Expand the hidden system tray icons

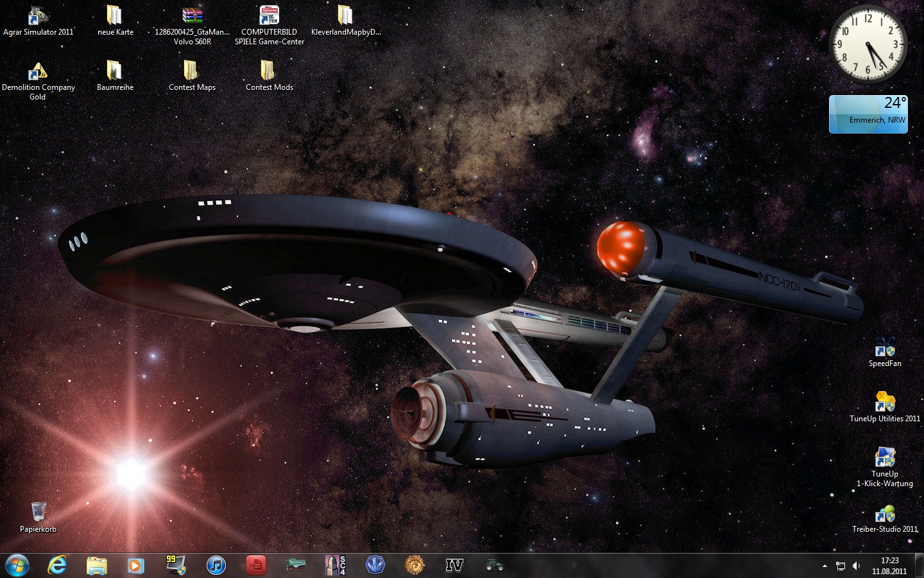(x=825, y=566)
